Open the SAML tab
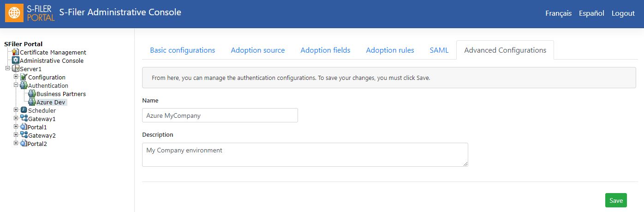644x212 pixels. pos(439,50)
